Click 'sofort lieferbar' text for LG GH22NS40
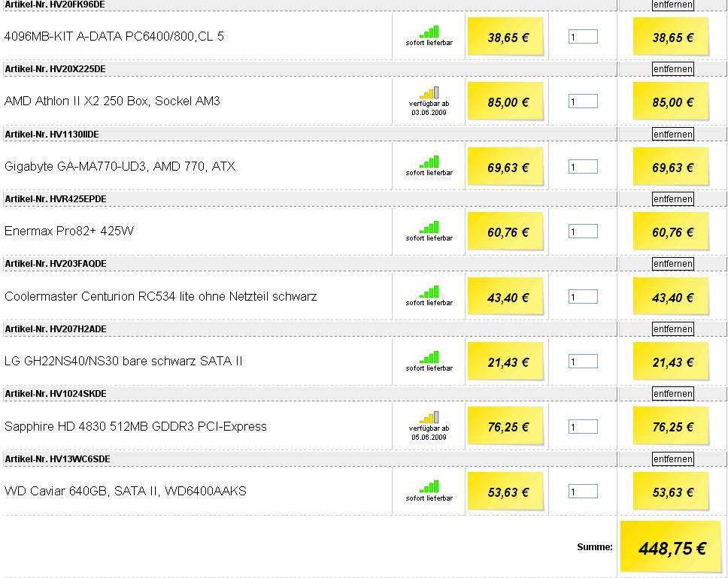 pyautogui.click(x=429, y=368)
